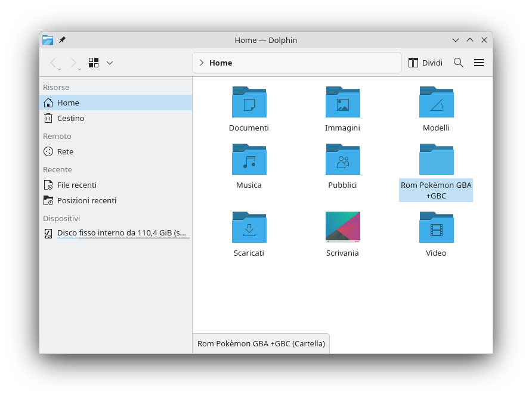
Task: Unpin the keep-above pin in the titlebar
Action: pos(61,40)
